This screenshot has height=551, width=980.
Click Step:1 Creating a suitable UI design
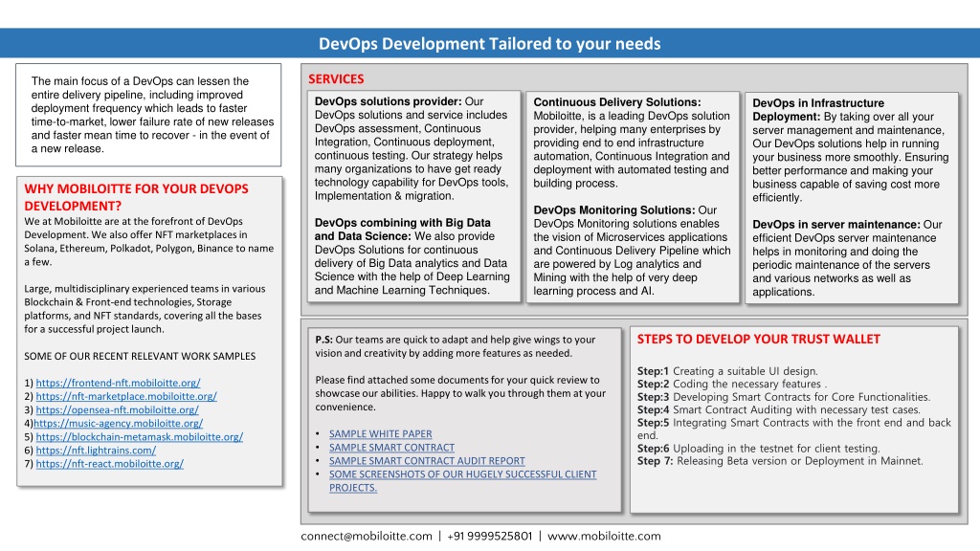[727, 371]
